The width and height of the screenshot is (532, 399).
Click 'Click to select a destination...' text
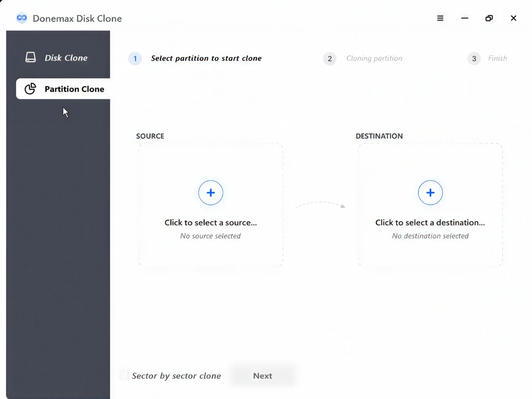click(430, 222)
